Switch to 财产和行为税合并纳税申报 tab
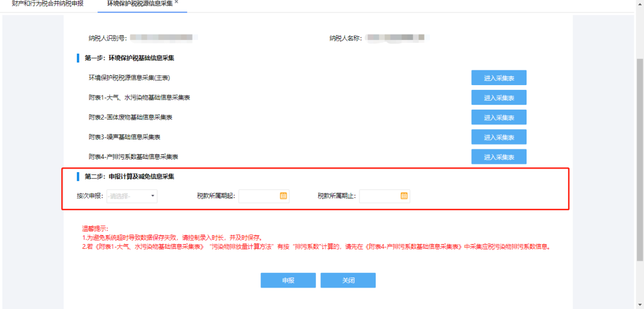This screenshot has height=309, width=644. (48, 4)
